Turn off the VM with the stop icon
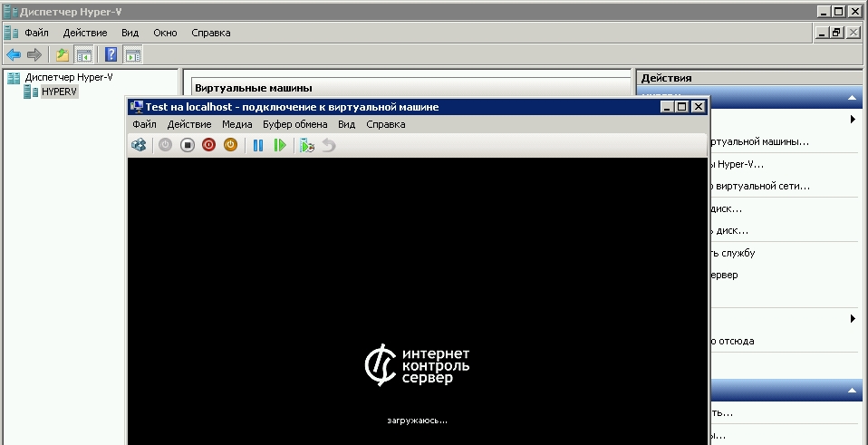 (x=188, y=145)
